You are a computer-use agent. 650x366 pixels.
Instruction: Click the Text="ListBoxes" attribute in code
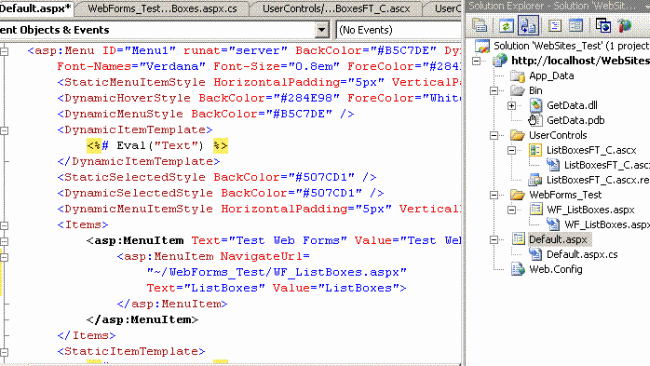206,288
